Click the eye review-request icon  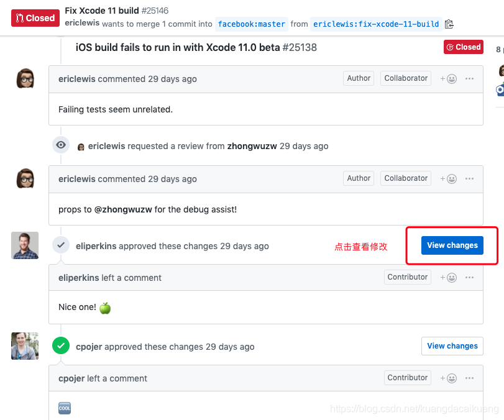coord(61,145)
